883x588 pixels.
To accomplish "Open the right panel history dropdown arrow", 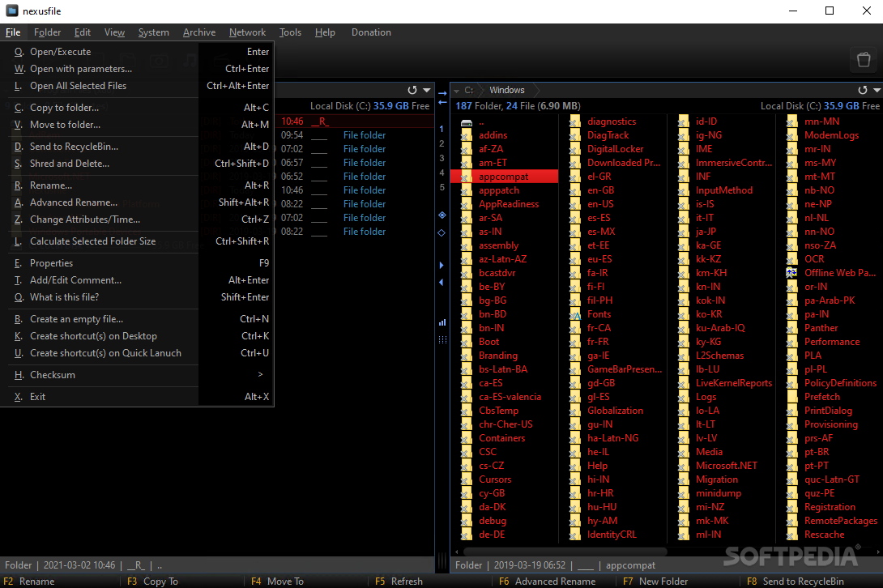I will click(x=877, y=90).
